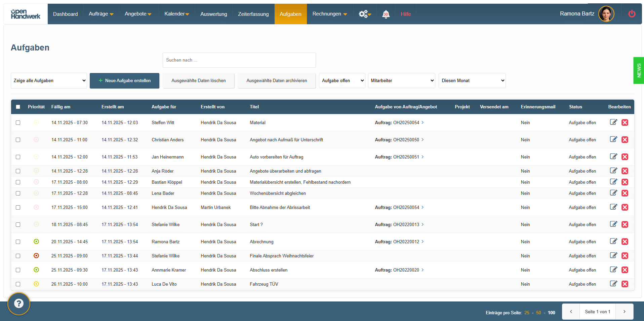Click Neue Aufgabe erstellen button
The image size is (644, 321).
(124, 81)
